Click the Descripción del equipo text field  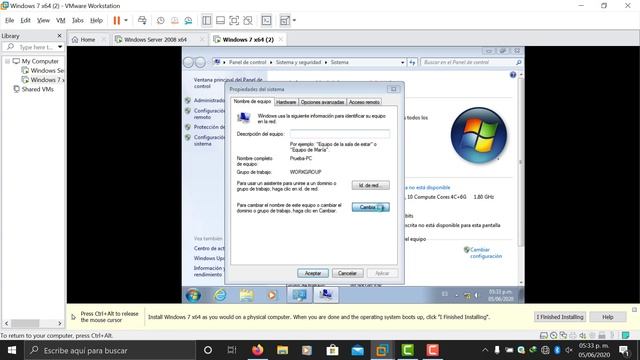coord(340,134)
